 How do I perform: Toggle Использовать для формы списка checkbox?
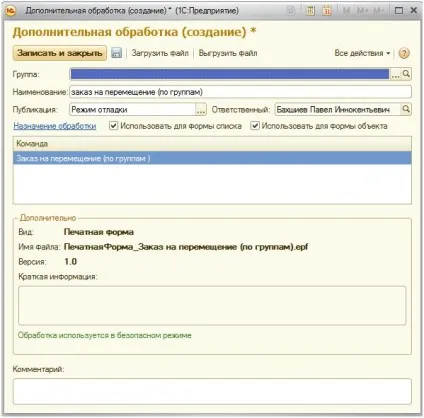click(114, 126)
